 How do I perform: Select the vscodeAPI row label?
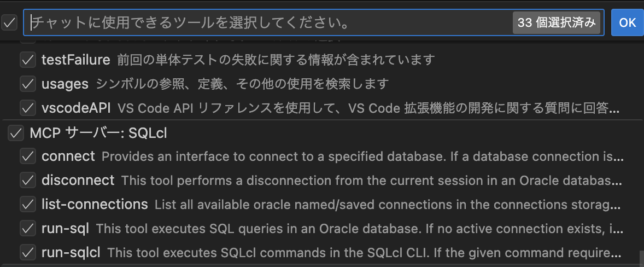tap(76, 108)
